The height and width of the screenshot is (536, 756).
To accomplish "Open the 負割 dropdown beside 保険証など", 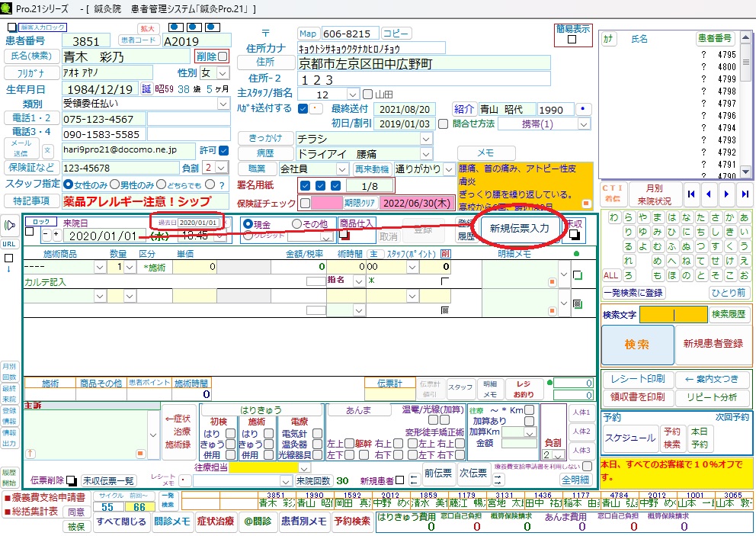I will 222,168.
